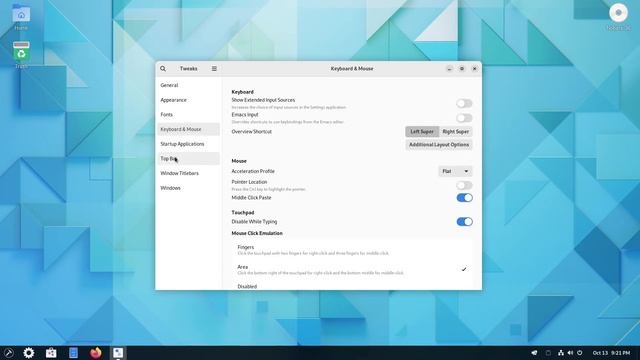Click the Keyboard & Mouse window title
This screenshot has width=640, height=360.
(x=352, y=69)
